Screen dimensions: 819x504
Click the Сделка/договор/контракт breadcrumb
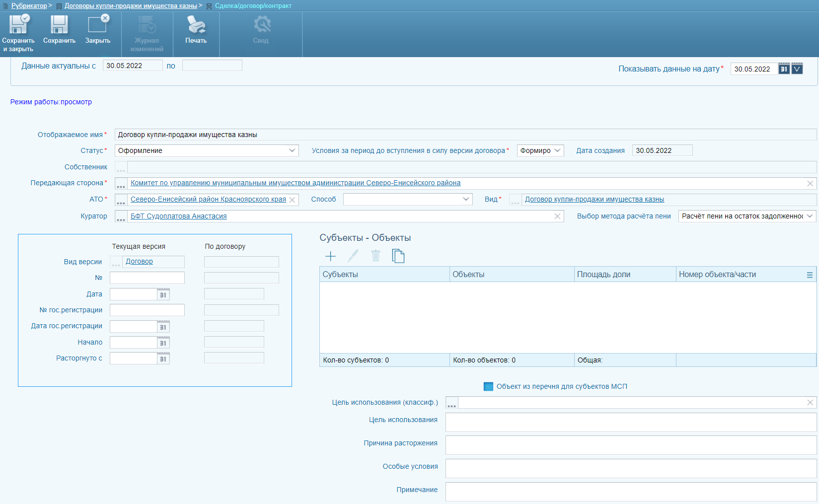point(253,6)
